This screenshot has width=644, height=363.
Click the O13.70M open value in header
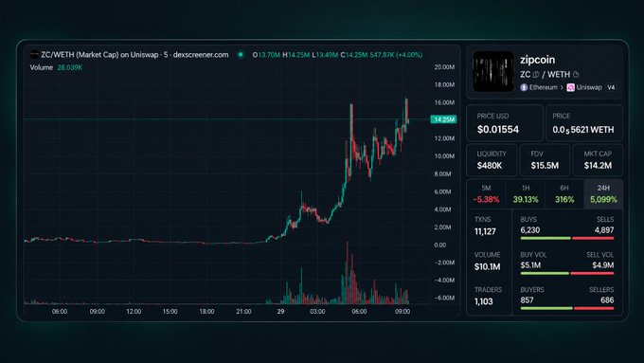pyautogui.click(x=266, y=55)
